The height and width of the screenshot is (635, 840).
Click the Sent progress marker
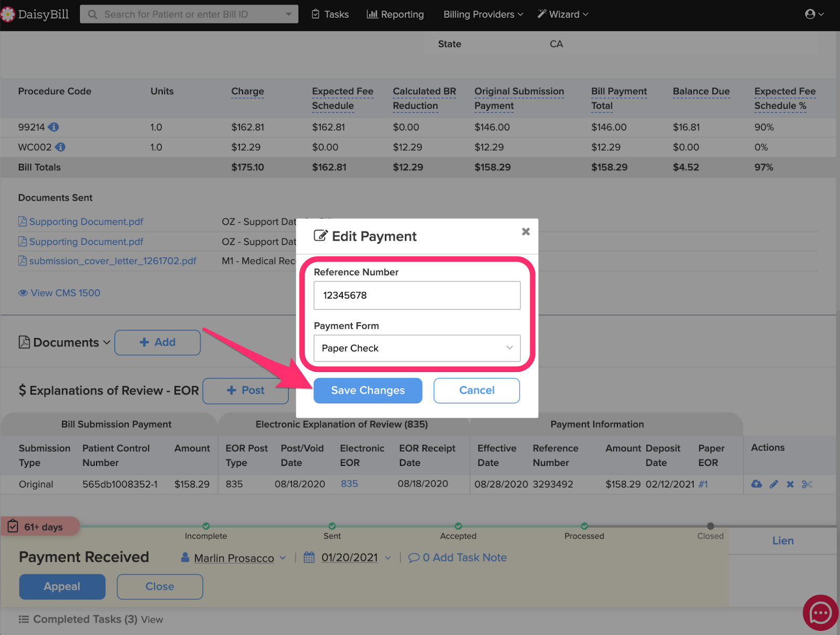tap(332, 526)
